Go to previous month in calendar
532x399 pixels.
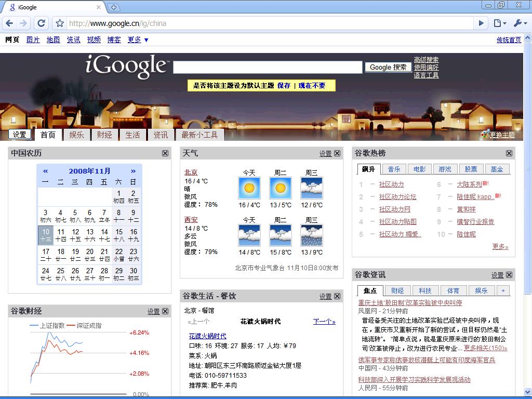(46, 171)
